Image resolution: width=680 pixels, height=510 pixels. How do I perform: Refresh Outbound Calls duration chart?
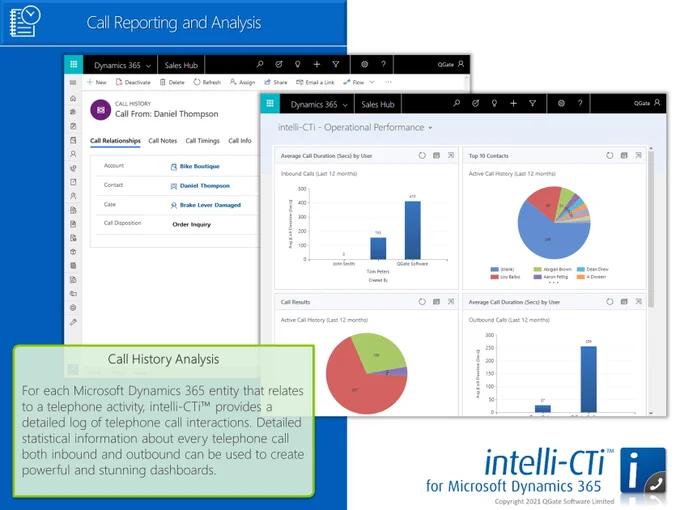(x=610, y=301)
